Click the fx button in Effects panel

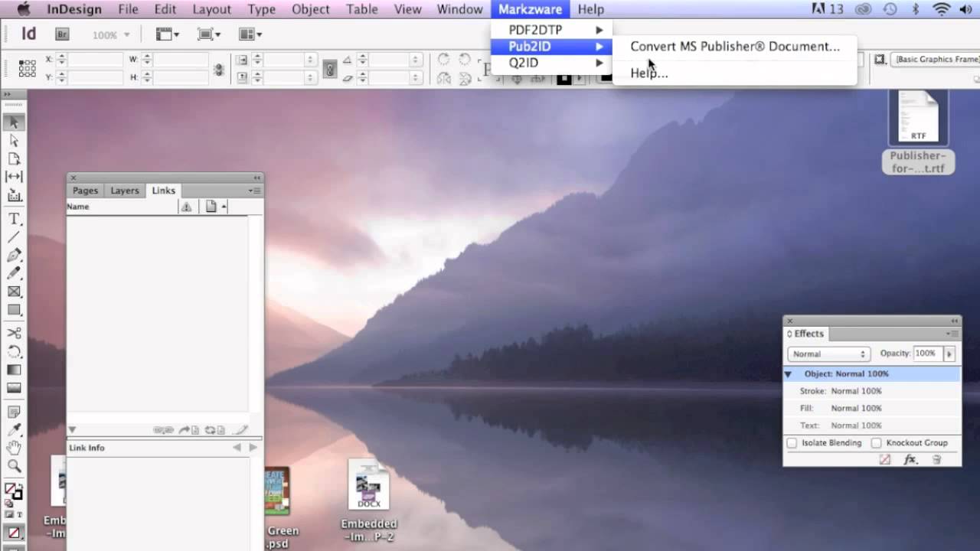tap(910, 459)
